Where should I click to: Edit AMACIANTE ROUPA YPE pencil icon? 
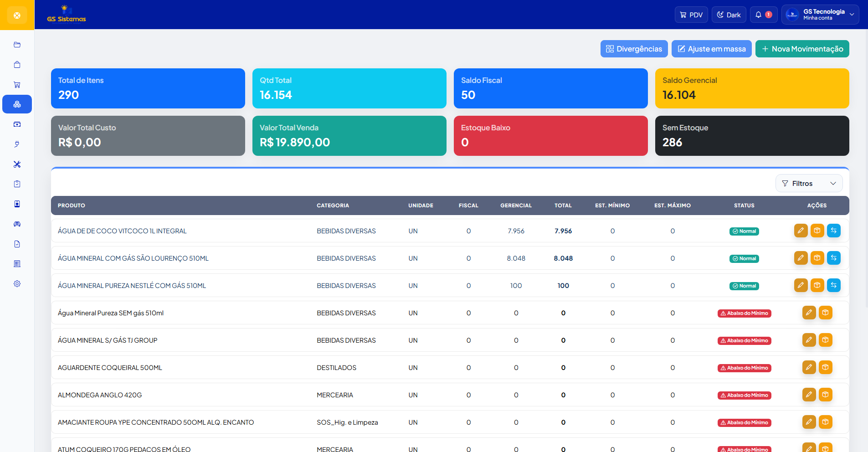(x=809, y=422)
